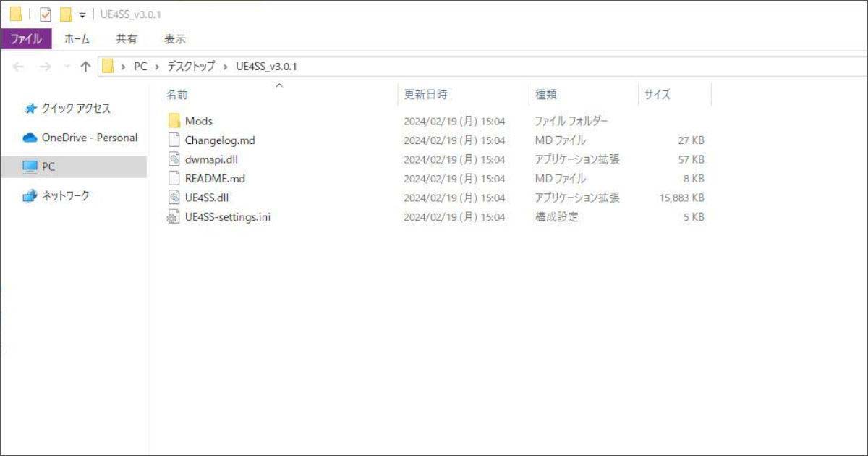Click the folder icon in address bar
868x456 pixels.
[109, 67]
